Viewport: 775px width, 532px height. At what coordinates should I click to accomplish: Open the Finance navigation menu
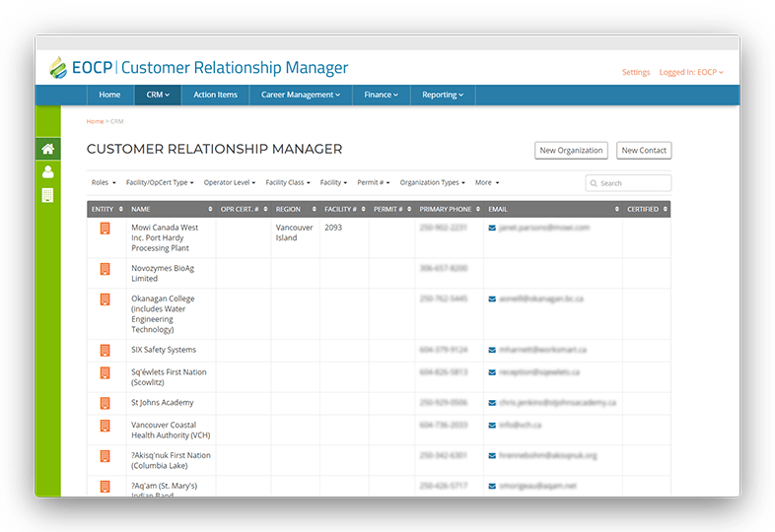tap(381, 95)
